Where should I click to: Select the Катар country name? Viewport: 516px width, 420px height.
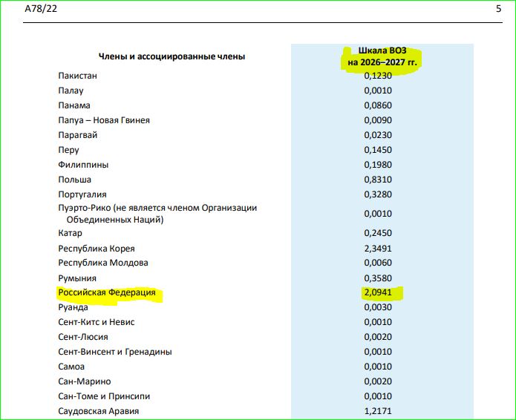click(70, 233)
